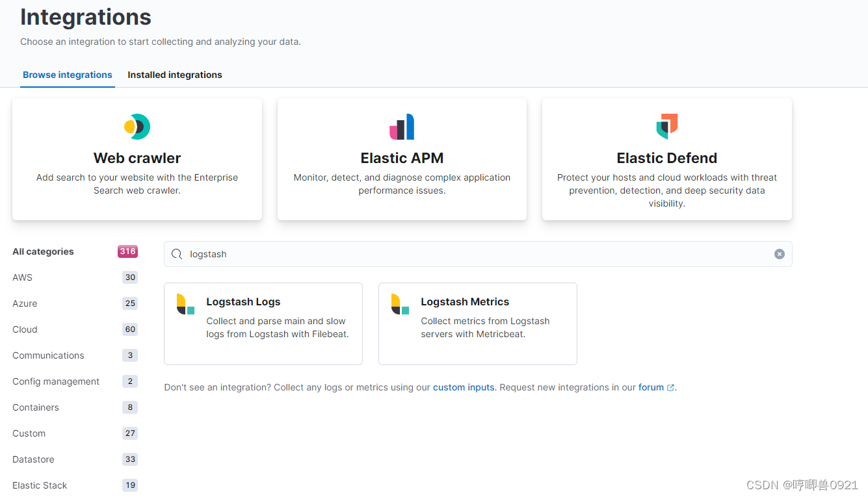This screenshot has width=868, height=497.
Task: Open the Logstash Logs integration title
Action: (243, 301)
